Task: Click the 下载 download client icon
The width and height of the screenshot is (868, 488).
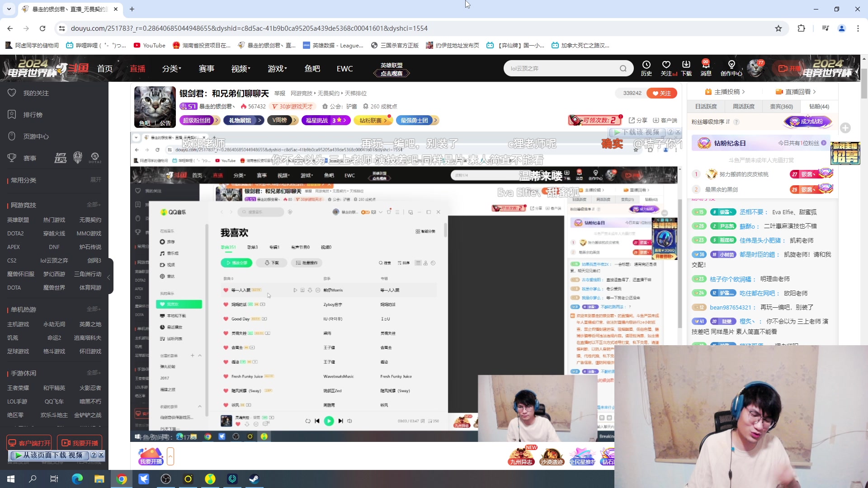Action: [687, 68]
